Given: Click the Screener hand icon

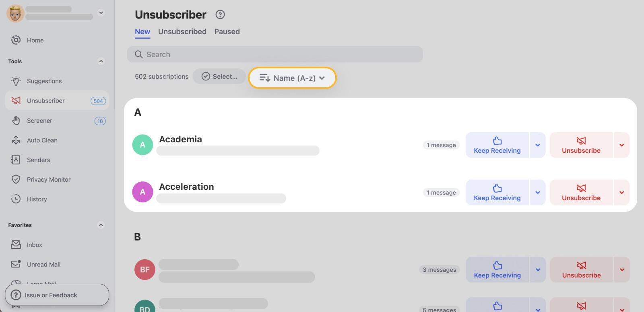Looking at the screenshot, I should point(15,121).
